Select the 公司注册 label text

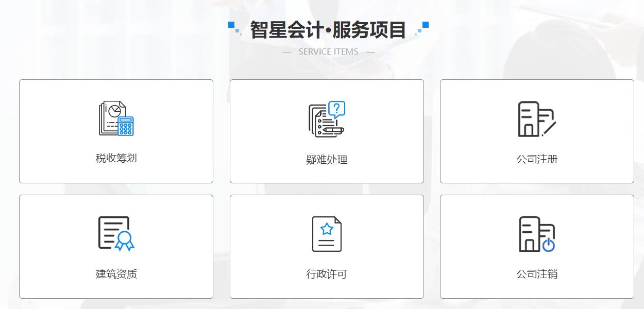pyautogui.click(x=537, y=159)
